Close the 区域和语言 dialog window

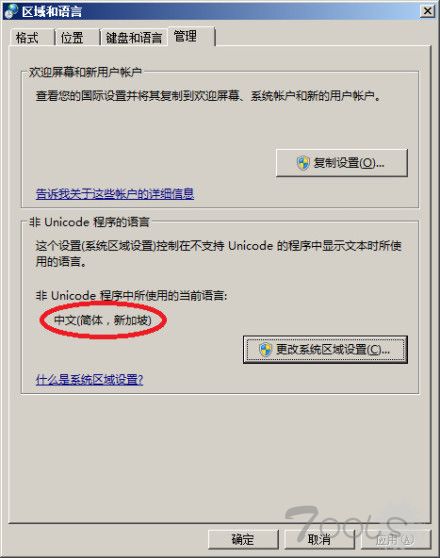click(427, 11)
